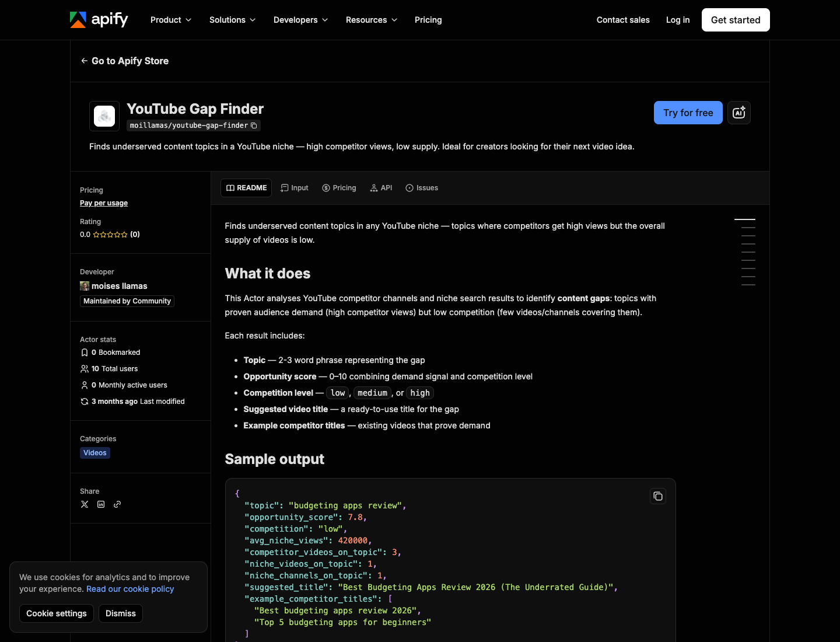Open the Videos category tag
The image size is (840, 642).
coord(95,453)
